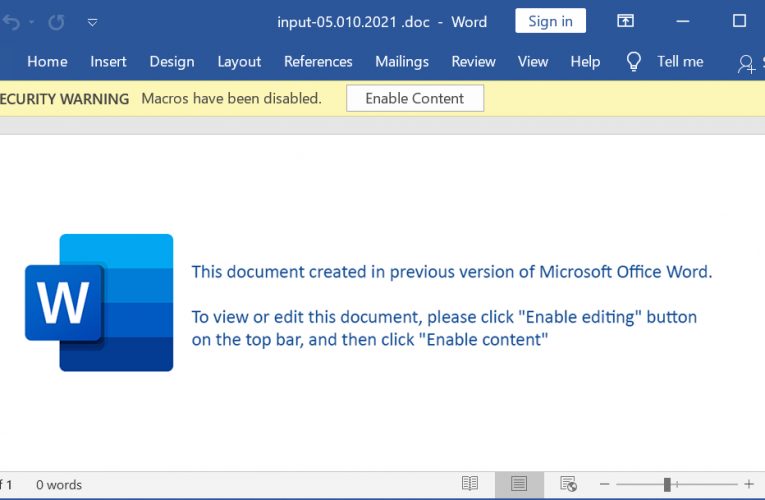Open Ribbon Display Options icon
Image resolution: width=765 pixels, height=500 pixels.
pyautogui.click(x=625, y=21)
